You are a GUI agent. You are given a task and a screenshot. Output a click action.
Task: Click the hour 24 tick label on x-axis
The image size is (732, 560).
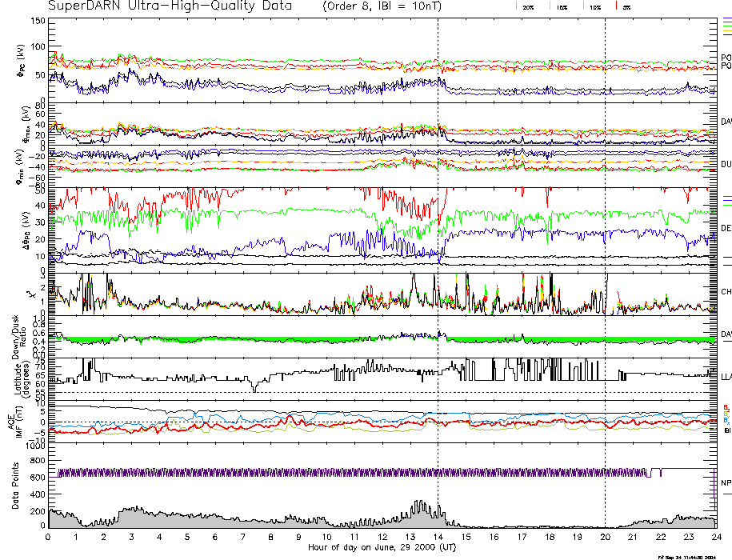pos(714,536)
